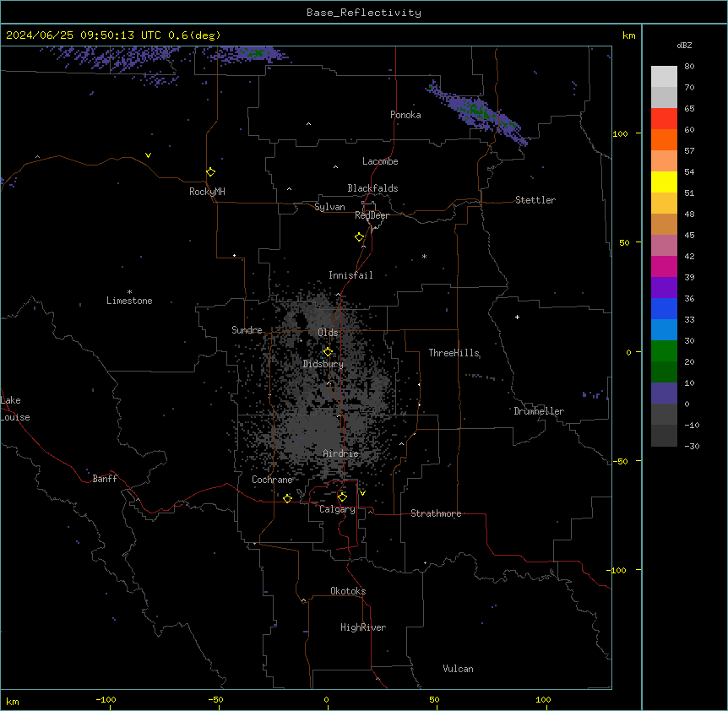
Task: Pick the purple 36-39 dBZ legend swatch
Action: [664, 288]
